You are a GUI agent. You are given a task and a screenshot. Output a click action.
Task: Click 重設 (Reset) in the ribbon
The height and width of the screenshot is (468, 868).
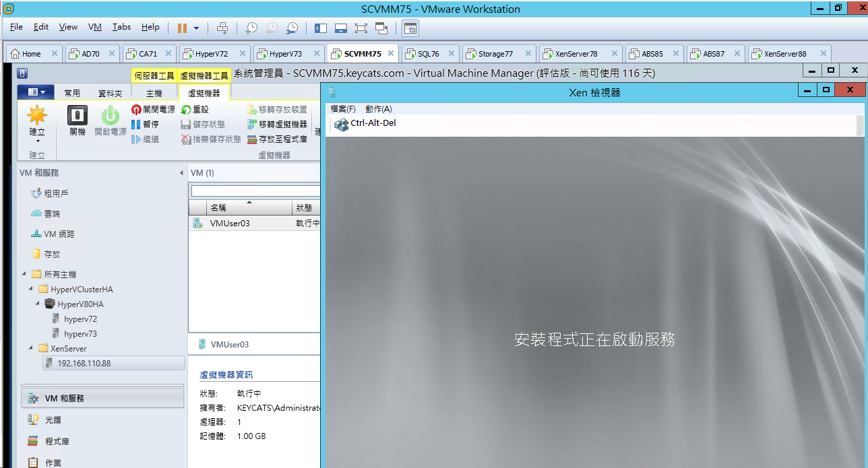(195, 109)
